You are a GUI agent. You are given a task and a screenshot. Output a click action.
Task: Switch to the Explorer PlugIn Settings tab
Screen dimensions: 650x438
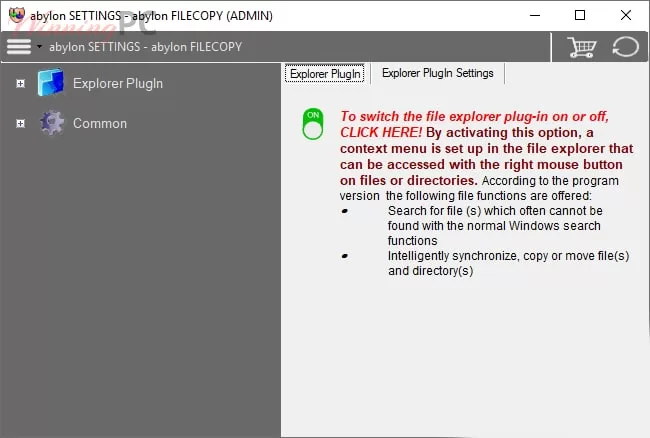pos(438,73)
